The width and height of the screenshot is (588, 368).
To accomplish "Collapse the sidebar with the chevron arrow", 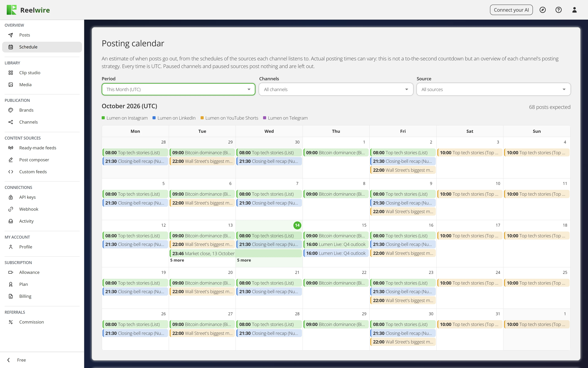I will tap(9, 360).
